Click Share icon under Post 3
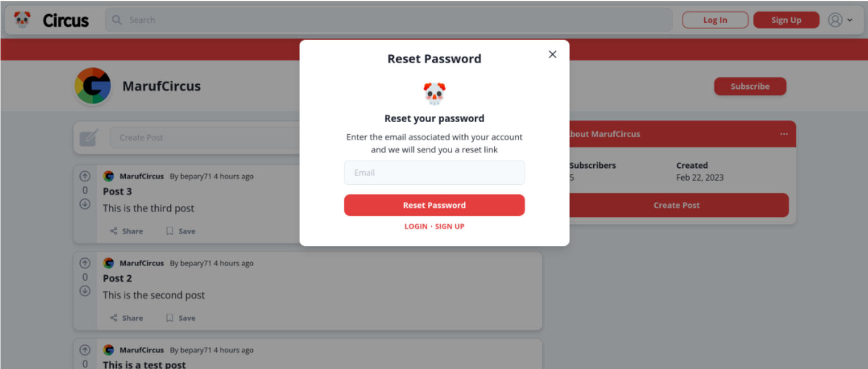This screenshot has height=369, width=868. tap(114, 231)
